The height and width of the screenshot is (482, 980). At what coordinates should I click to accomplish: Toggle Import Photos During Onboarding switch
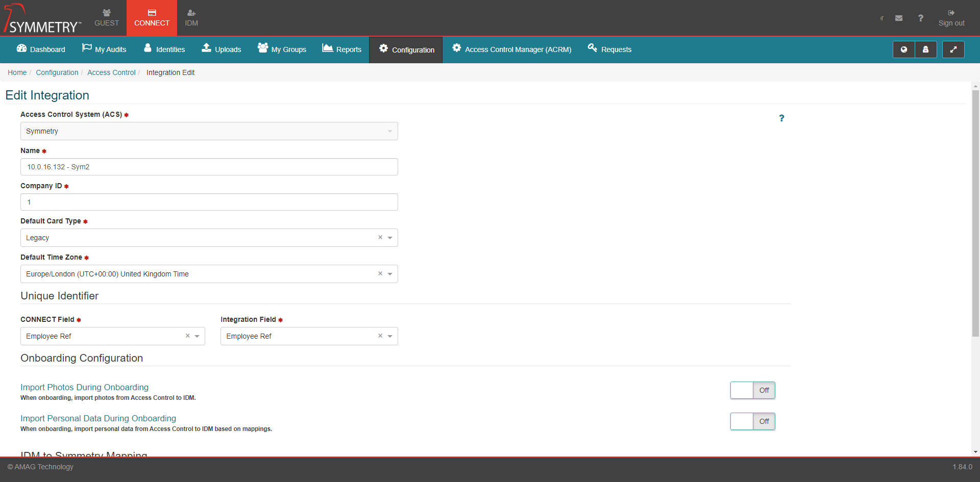[x=753, y=390]
